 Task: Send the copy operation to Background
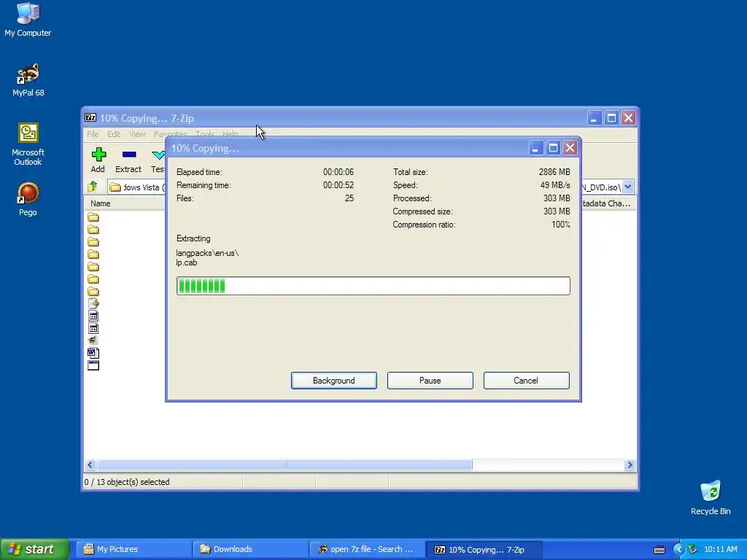tap(334, 381)
